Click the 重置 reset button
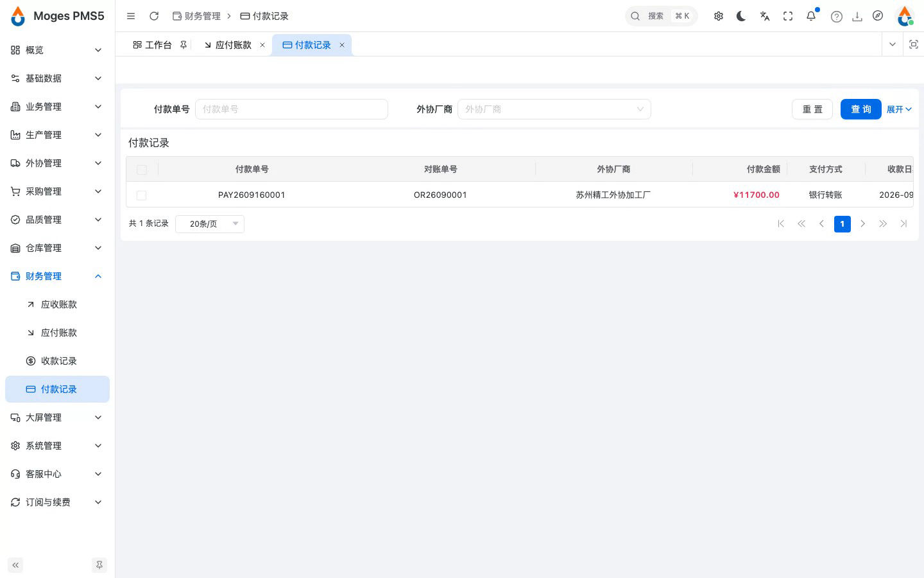This screenshot has height=578, width=924. [812, 109]
